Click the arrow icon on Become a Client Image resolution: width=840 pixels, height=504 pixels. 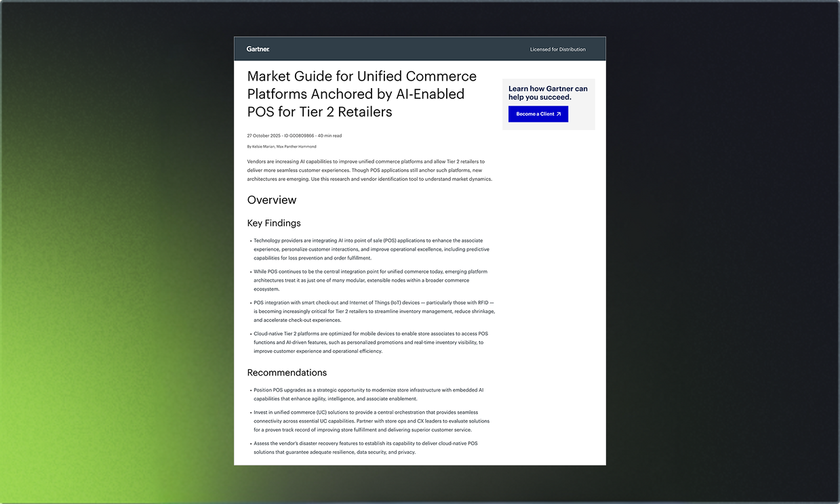point(559,114)
